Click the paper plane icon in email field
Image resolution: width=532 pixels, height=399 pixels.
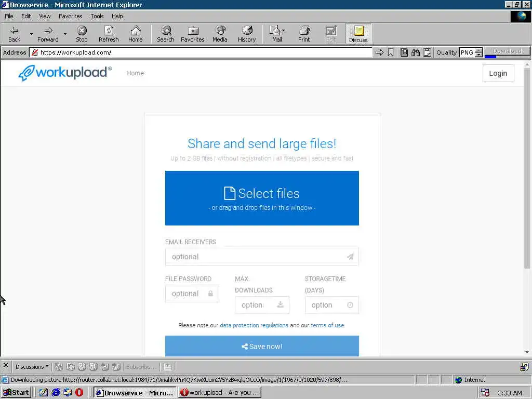point(350,257)
